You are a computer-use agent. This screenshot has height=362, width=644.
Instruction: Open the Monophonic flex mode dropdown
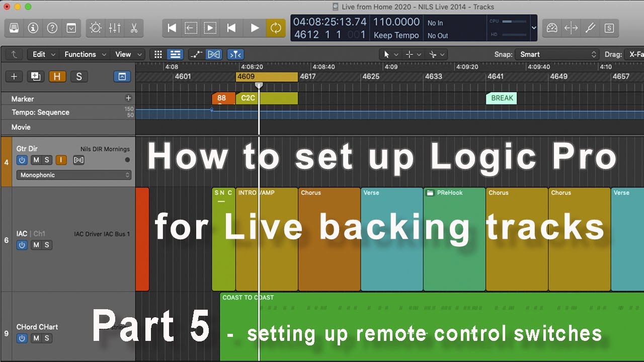pos(74,175)
